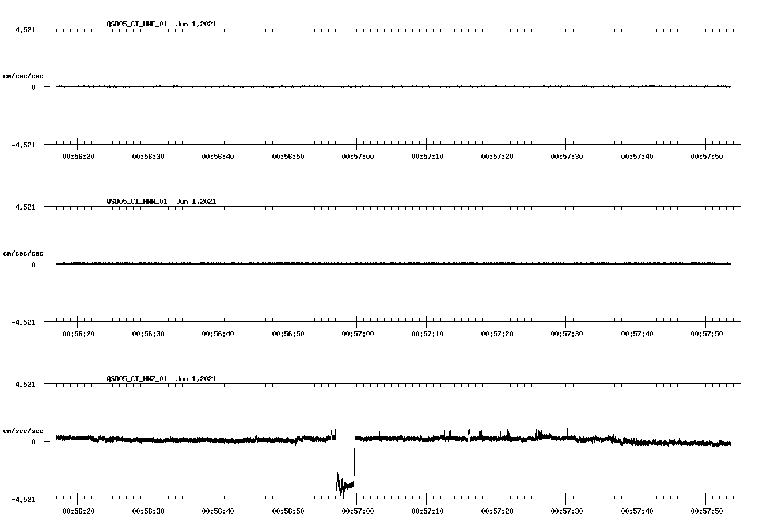
Task: Pick the 00:57:50 time label under HNZ plot
Action: (x=707, y=511)
